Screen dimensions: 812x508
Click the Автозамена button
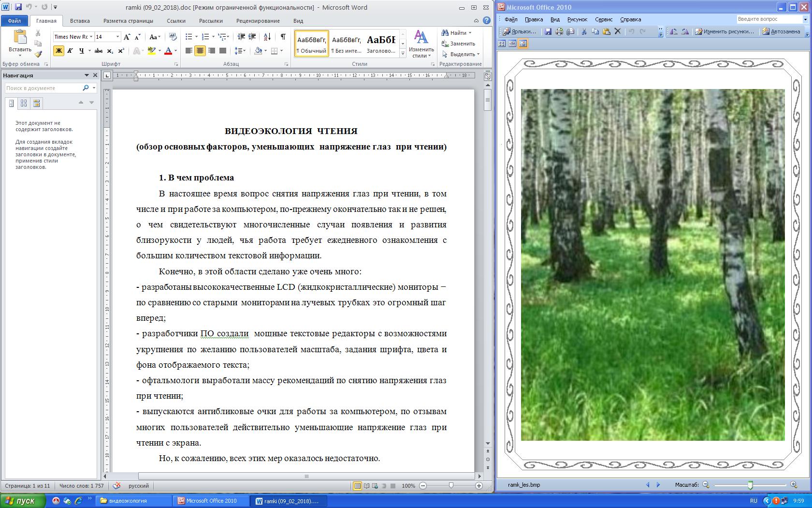click(781, 31)
